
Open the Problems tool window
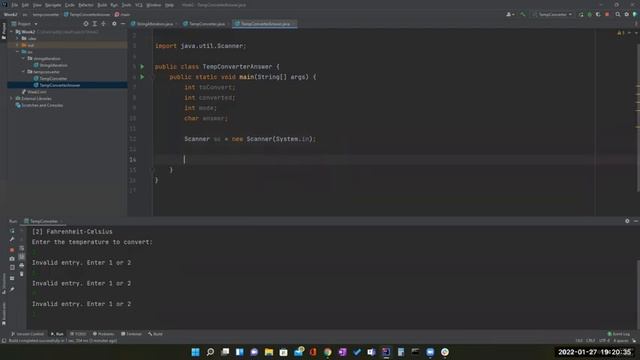coord(104,334)
